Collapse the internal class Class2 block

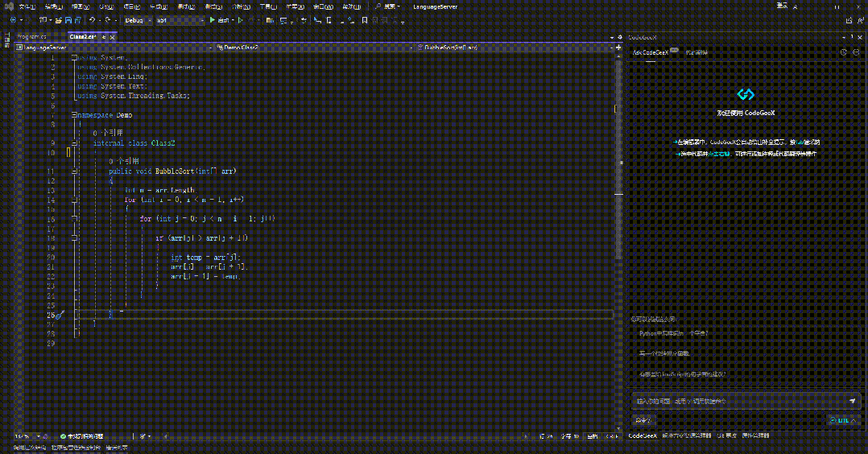coord(74,142)
